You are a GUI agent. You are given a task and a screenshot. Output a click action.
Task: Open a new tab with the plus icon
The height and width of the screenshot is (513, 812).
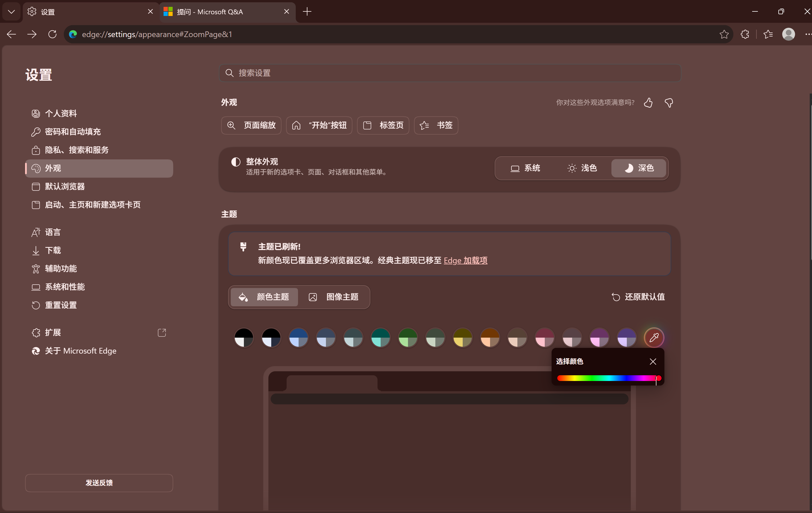click(x=307, y=12)
